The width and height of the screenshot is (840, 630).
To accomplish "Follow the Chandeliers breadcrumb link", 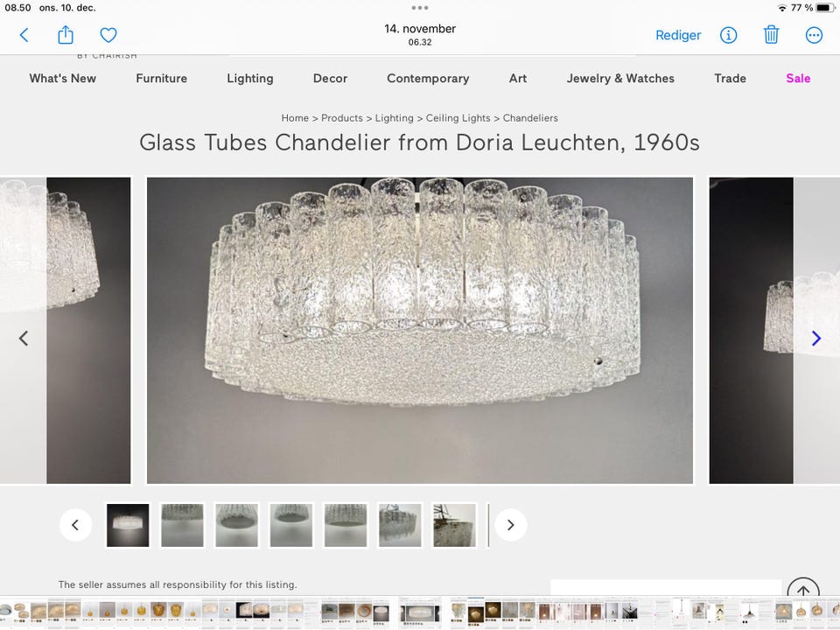I will coord(530,118).
